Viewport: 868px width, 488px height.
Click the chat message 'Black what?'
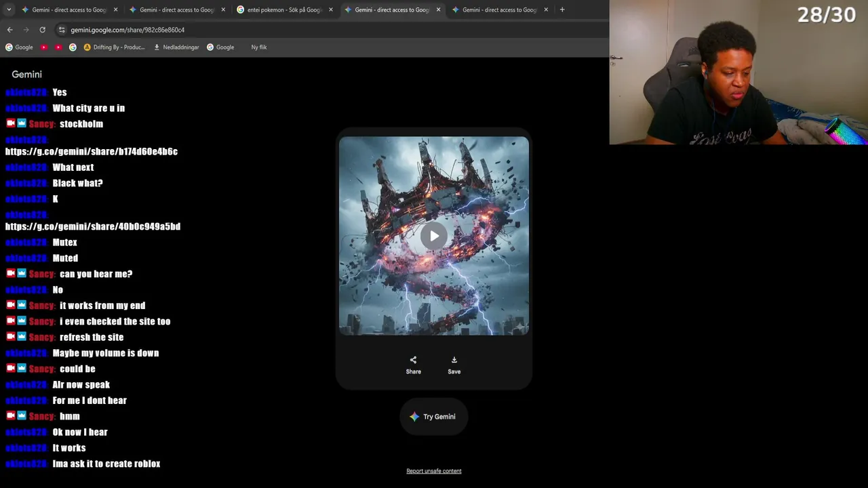78,183
